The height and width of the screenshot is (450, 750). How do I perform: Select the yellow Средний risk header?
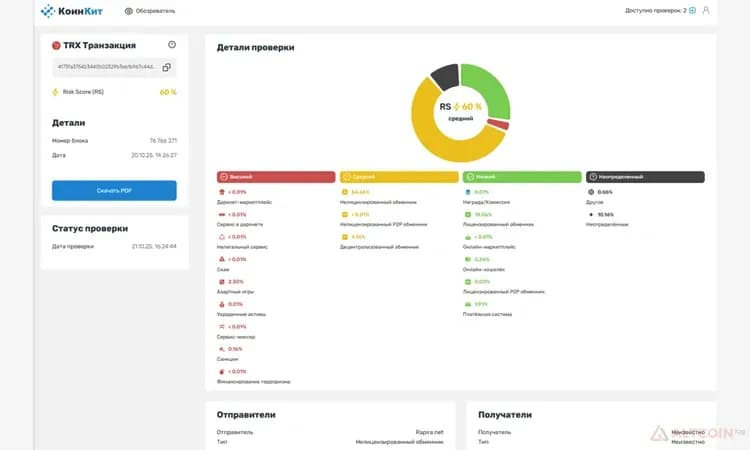point(399,177)
